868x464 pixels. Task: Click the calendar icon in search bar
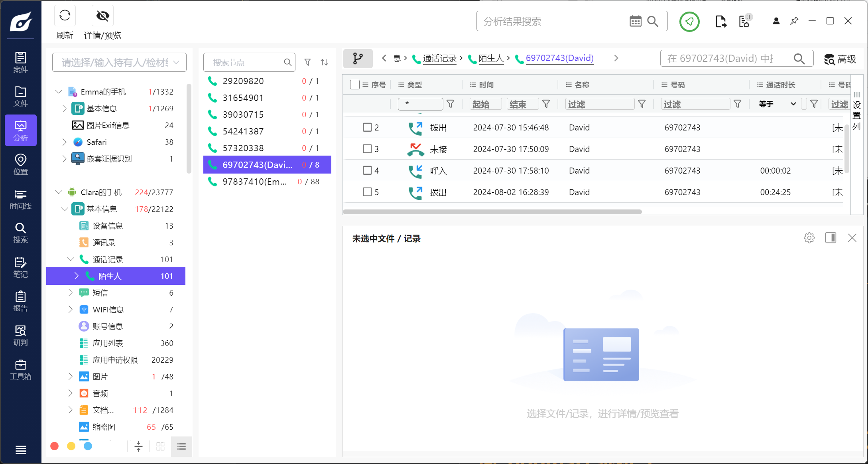click(635, 21)
